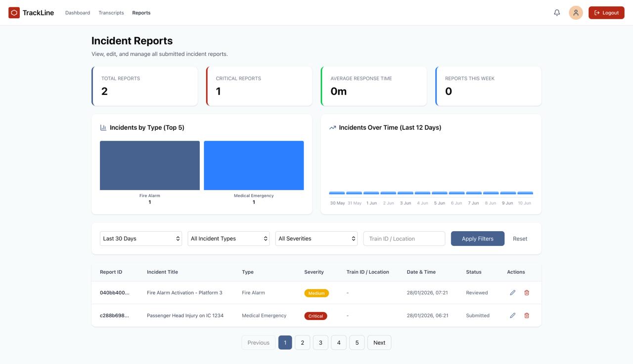Go to page 2
This screenshot has height=364, width=633.
click(303, 343)
